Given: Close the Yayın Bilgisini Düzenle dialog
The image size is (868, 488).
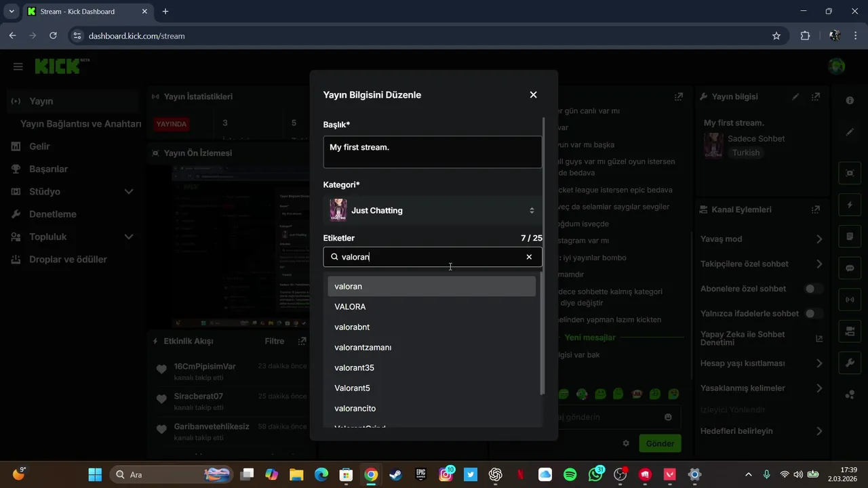Looking at the screenshot, I should pyautogui.click(x=533, y=95).
